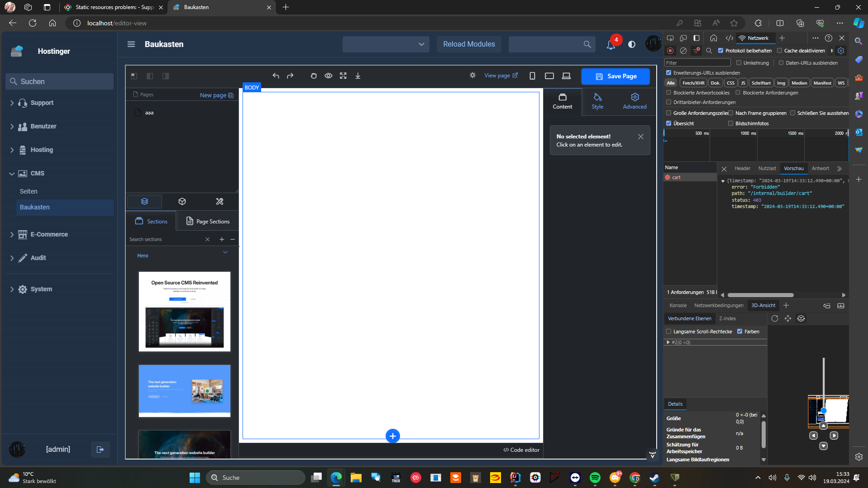Viewport: 868px width, 488px height.
Task: Enable Bildschirmfotos checkbox
Action: (x=730, y=123)
